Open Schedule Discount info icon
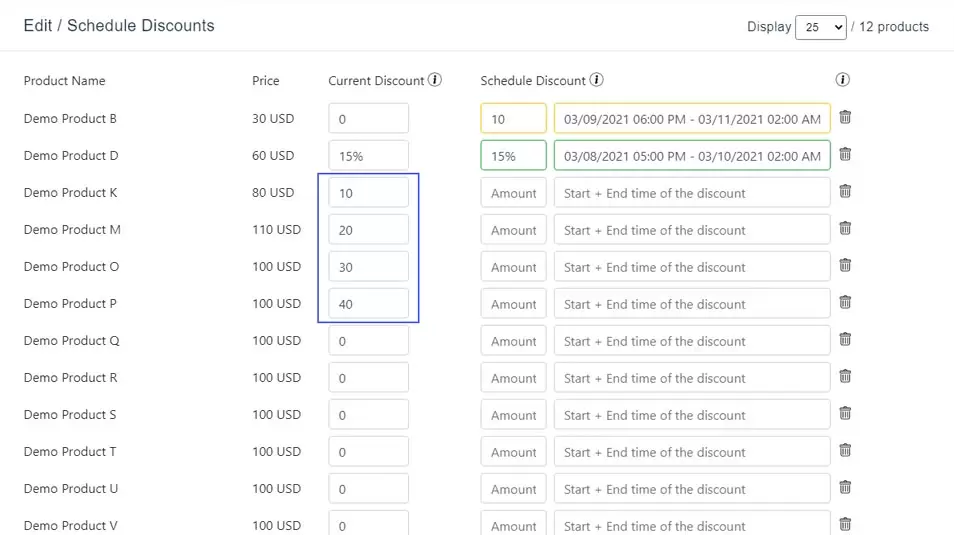This screenshot has height=535, width=954. (x=596, y=80)
